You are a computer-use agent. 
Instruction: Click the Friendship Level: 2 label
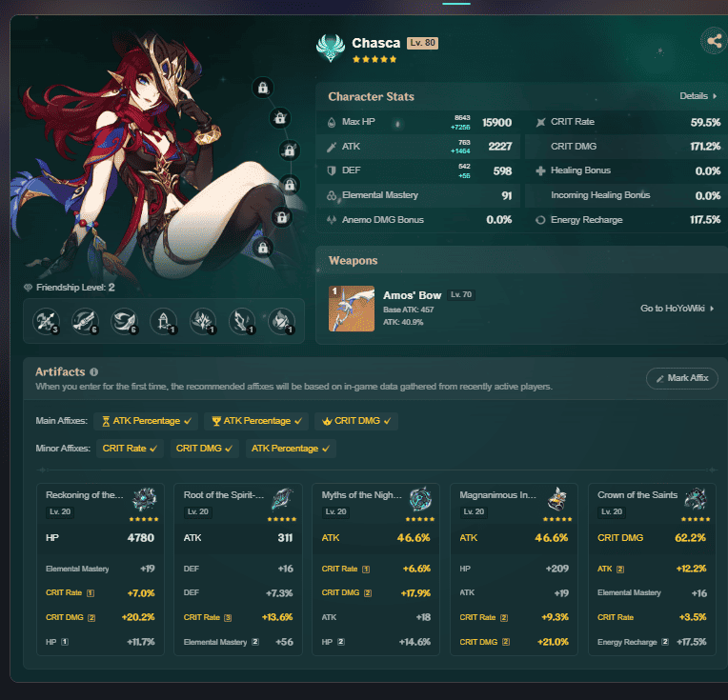point(70,288)
